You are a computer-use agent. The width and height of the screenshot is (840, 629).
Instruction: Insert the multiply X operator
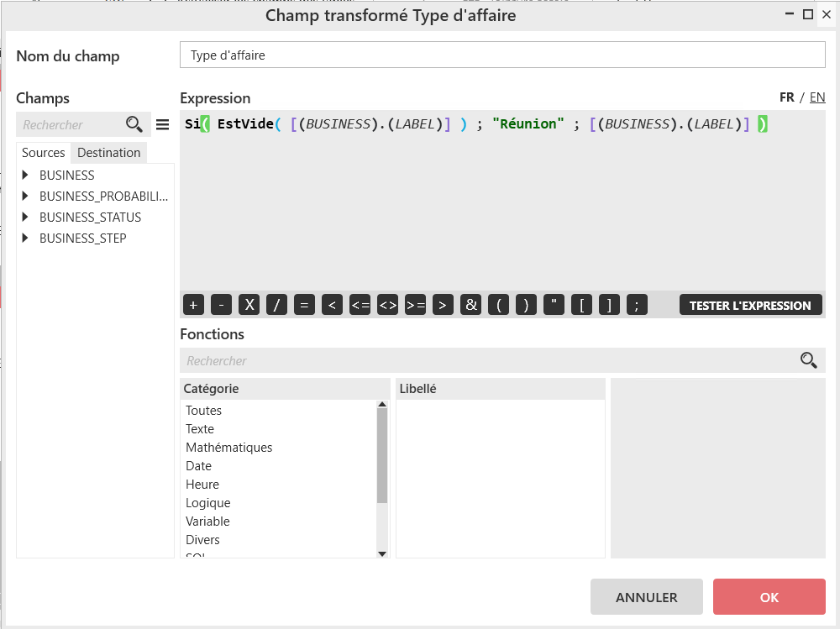[x=249, y=305]
